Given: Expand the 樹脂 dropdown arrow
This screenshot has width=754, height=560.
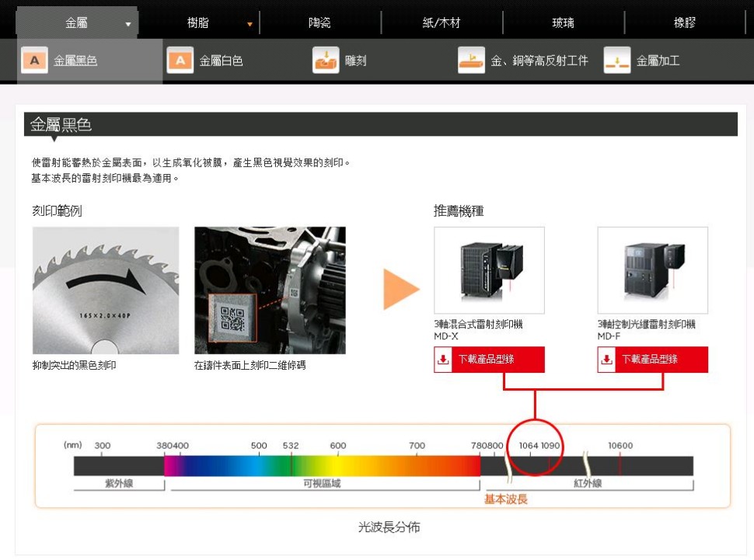Looking at the screenshot, I should click(250, 24).
